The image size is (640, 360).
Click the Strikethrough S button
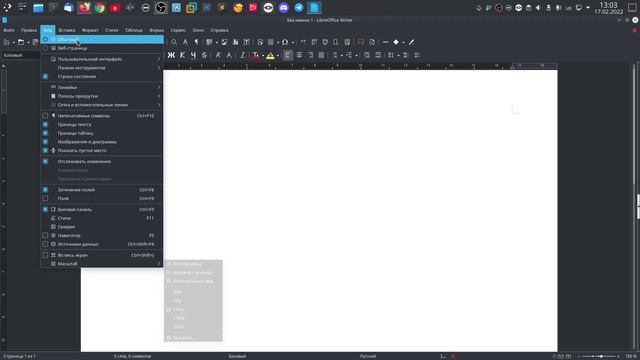point(204,55)
